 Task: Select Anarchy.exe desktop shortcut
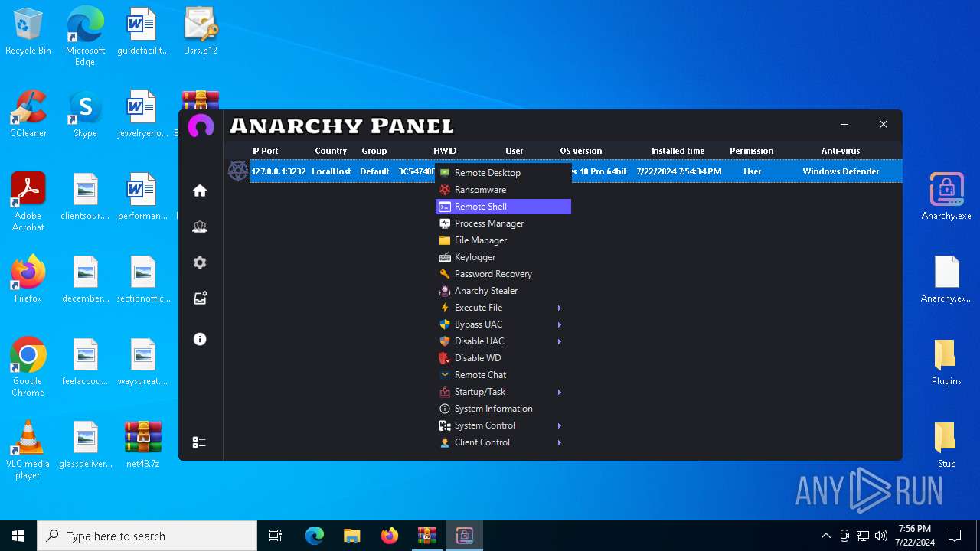click(x=946, y=197)
